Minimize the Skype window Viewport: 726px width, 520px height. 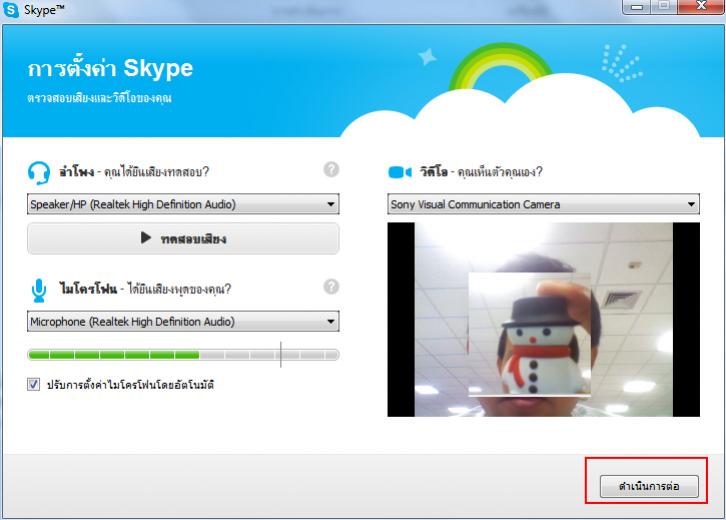pyautogui.click(x=637, y=6)
